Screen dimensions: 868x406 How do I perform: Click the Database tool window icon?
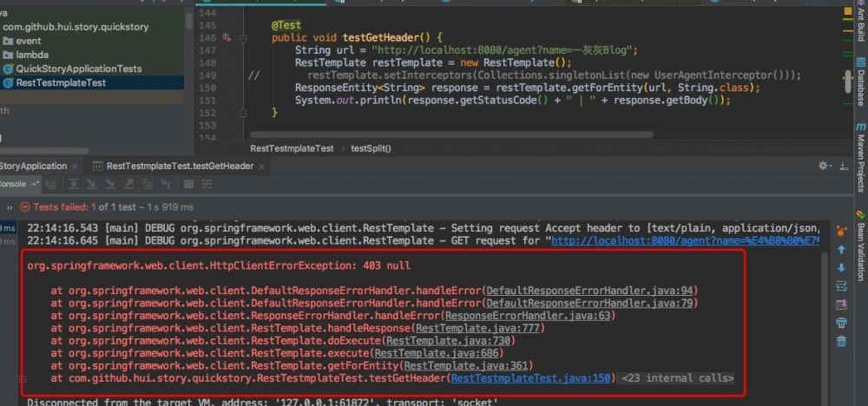(861, 62)
